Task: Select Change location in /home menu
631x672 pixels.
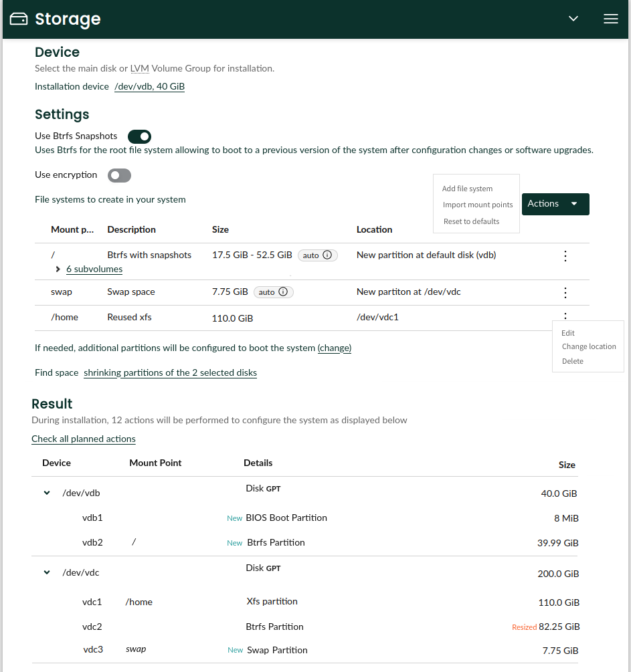Action: pyautogui.click(x=589, y=346)
